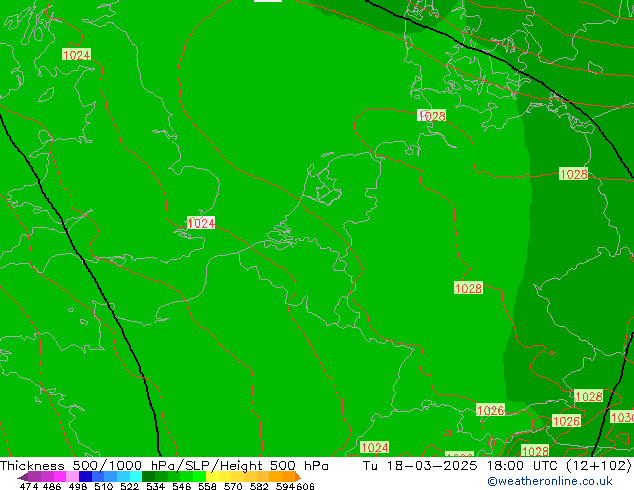Click the 1028 label in central Germany

468,288
